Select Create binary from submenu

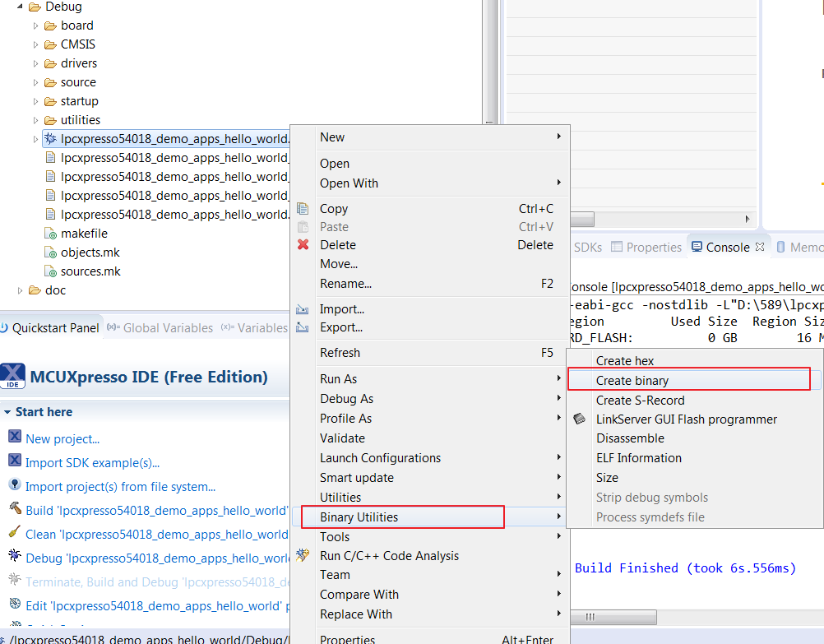point(632,381)
